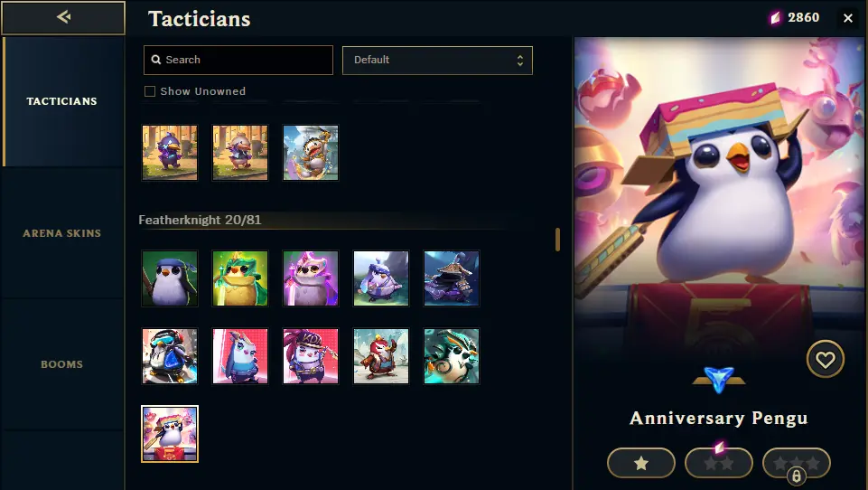Focus the Search input field
The height and width of the screenshot is (490, 868).
(x=238, y=60)
